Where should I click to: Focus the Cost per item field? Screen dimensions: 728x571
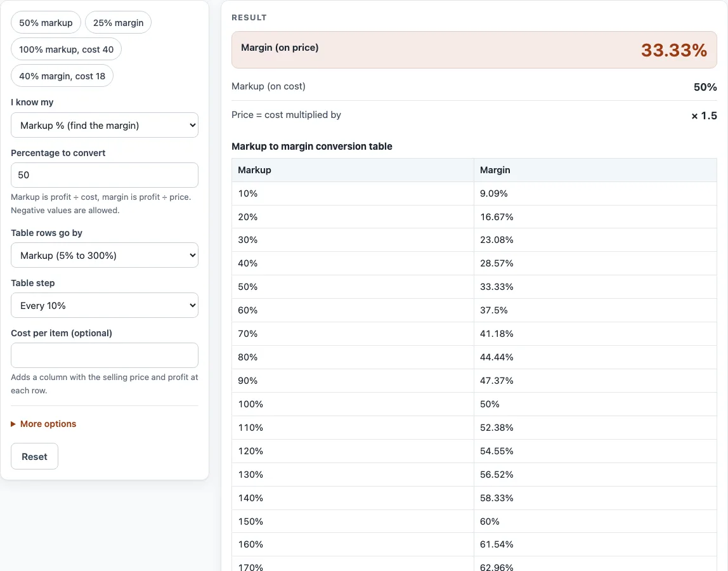[x=105, y=355]
